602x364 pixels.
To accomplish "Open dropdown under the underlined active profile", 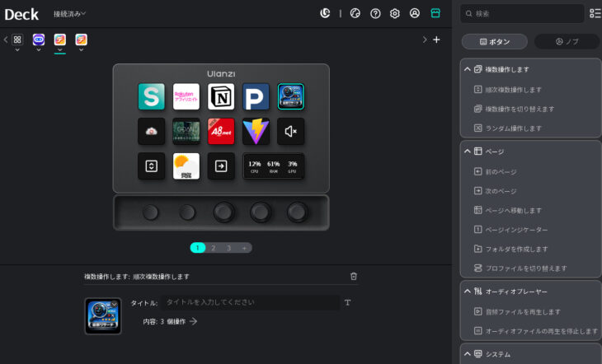I will (60, 50).
